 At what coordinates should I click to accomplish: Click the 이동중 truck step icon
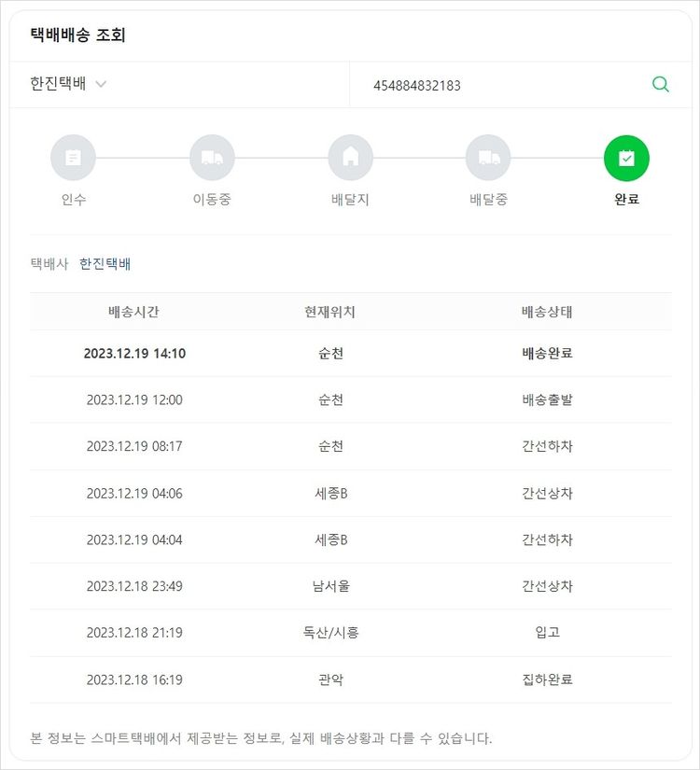[x=212, y=158]
